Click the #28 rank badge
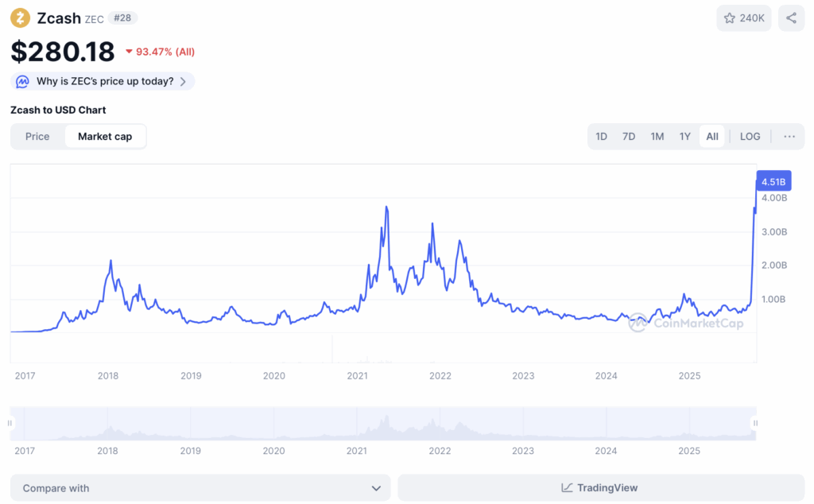The image size is (814, 504). click(x=122, y=18)
